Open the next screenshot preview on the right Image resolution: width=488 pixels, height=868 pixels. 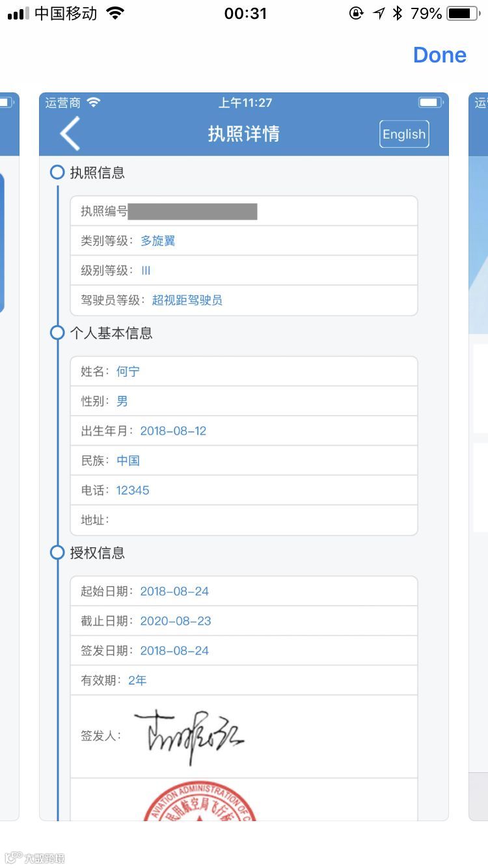(x=478, y=455)
